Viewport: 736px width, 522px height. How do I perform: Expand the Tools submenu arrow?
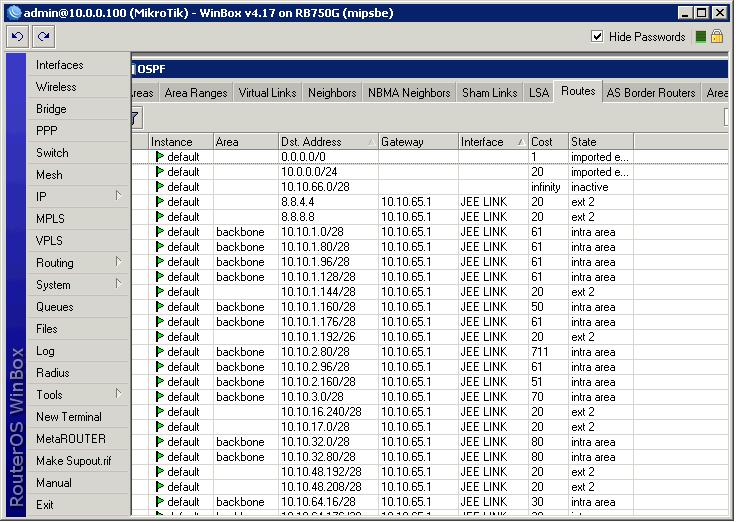(119, 393)
